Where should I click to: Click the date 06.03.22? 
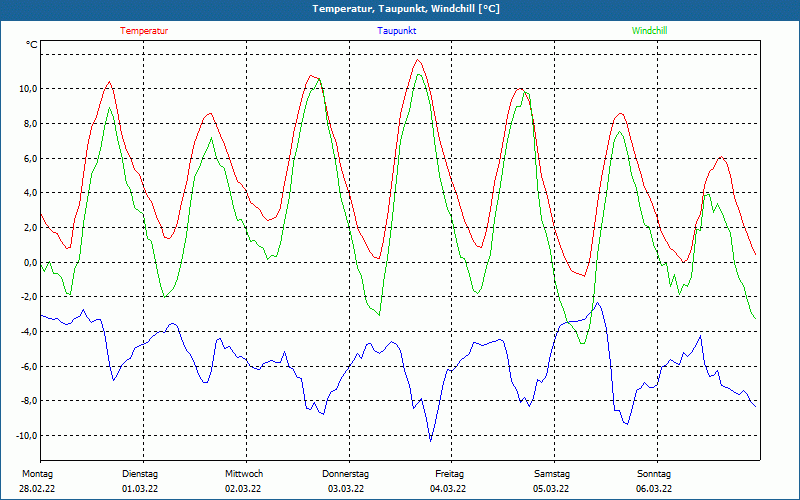tap(654, 489)
